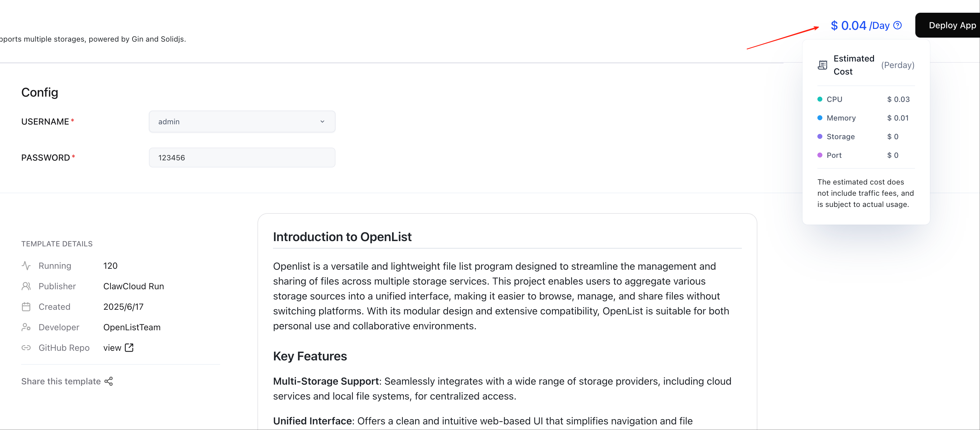Screen dimensions: 980x430
Task: Click Share this template text
Action: 61,381
